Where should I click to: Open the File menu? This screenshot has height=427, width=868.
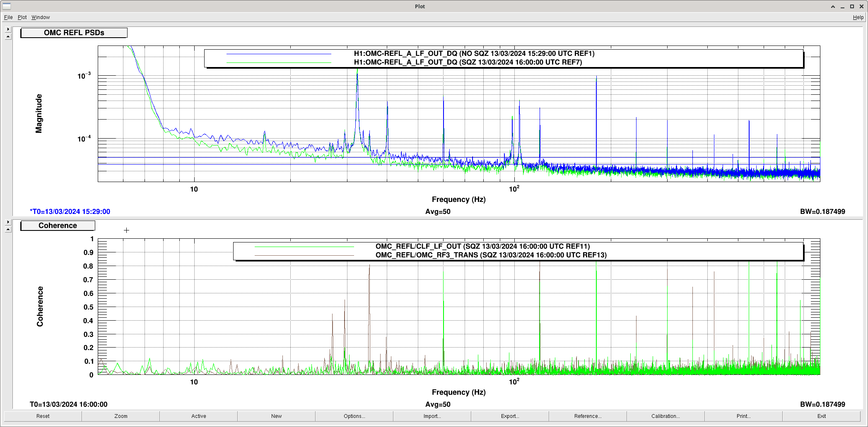coord(8,17)
